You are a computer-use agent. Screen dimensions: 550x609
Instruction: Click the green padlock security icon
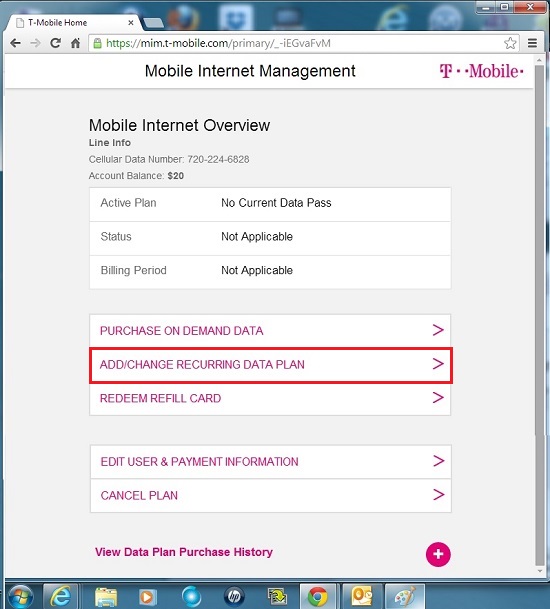97,43
